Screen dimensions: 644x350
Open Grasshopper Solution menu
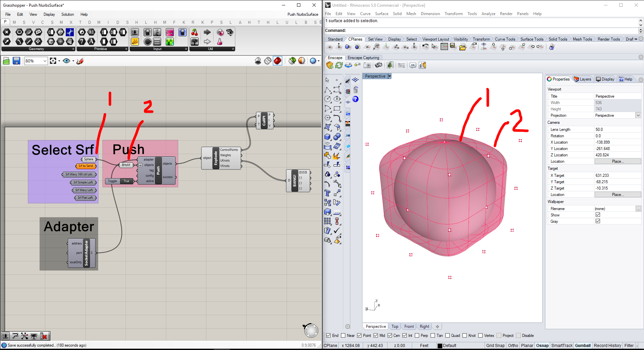pyautogui.click(x=67, y=14)
